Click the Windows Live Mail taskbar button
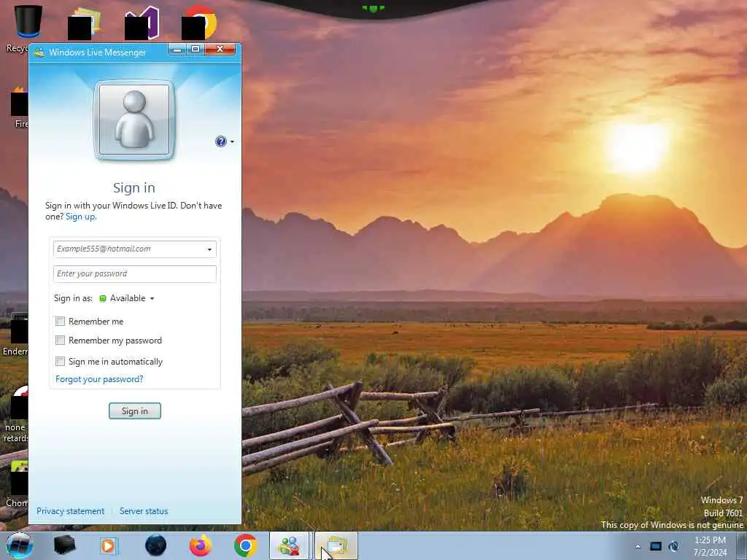The width and height of the screenshot is (747, 560). [x=336, y=545]
